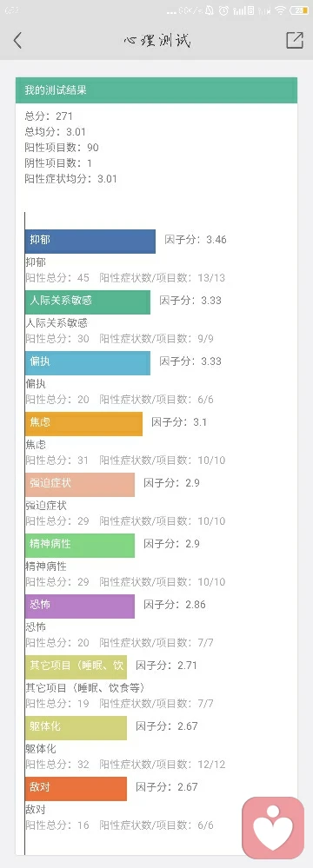
Task: Go back using the left arrow
Action: [17, 40]
